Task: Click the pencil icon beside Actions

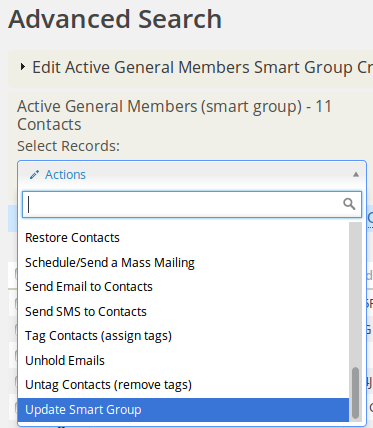Action: tap(34, 175)
